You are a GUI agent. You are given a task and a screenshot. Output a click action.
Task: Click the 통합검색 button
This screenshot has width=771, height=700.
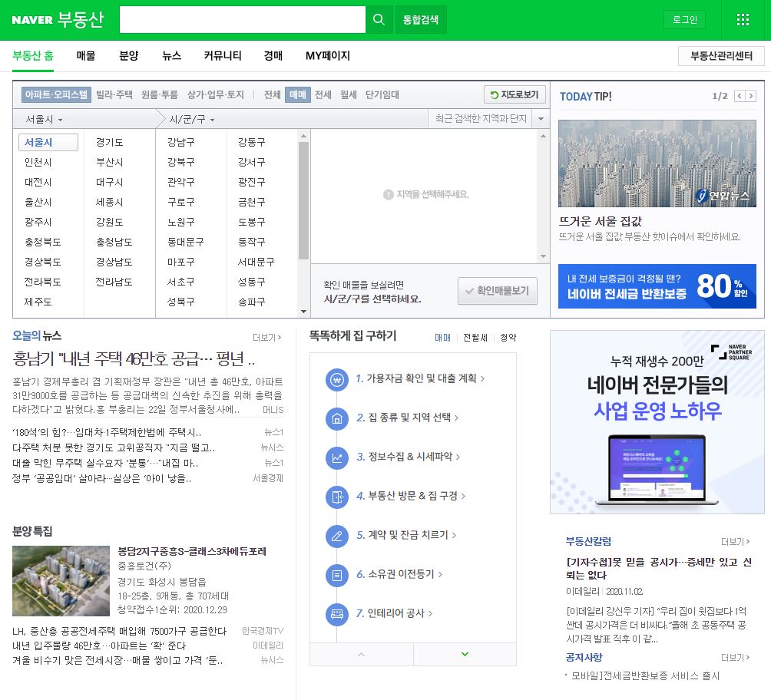point(420,20)
